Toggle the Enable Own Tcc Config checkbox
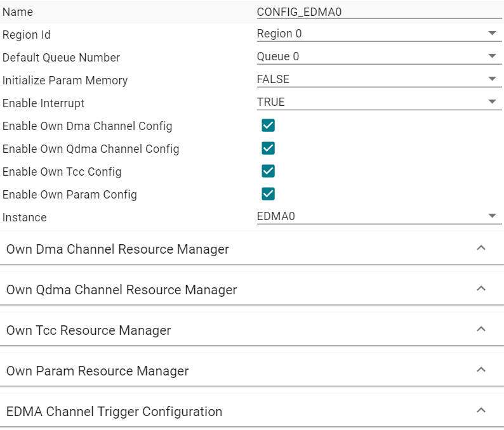 click(x=268, y=171)
